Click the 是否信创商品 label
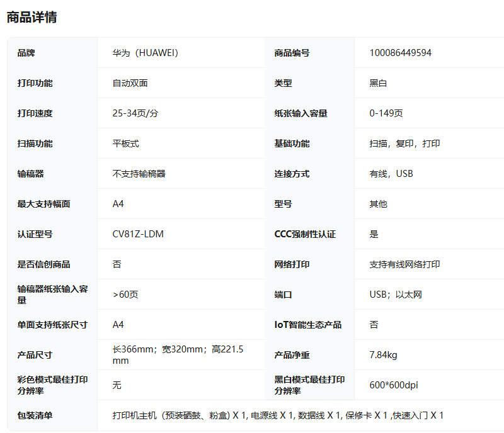This screenshot has width=504, height=433. [x=43, y=264]
